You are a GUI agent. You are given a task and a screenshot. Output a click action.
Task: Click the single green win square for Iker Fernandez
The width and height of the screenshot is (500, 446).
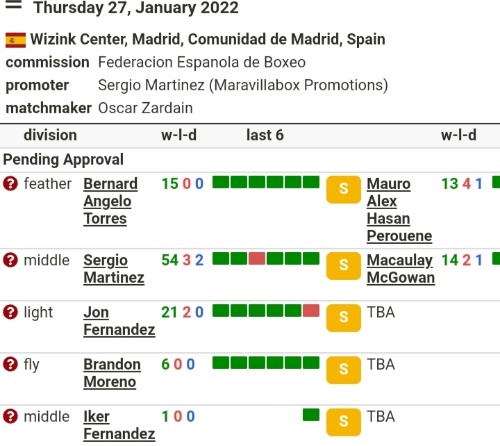coord(311,415)
